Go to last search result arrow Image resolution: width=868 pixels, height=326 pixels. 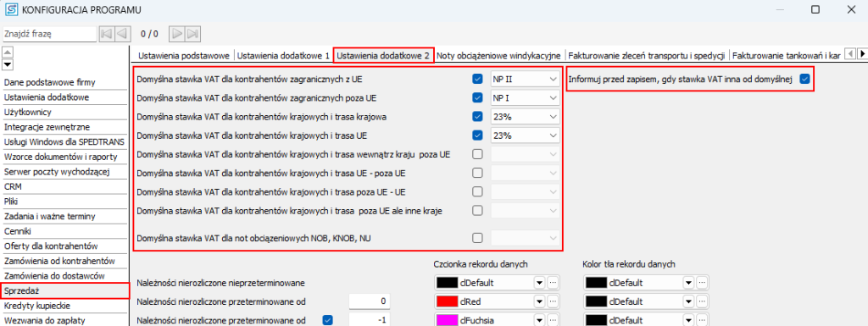click(192, 34)
